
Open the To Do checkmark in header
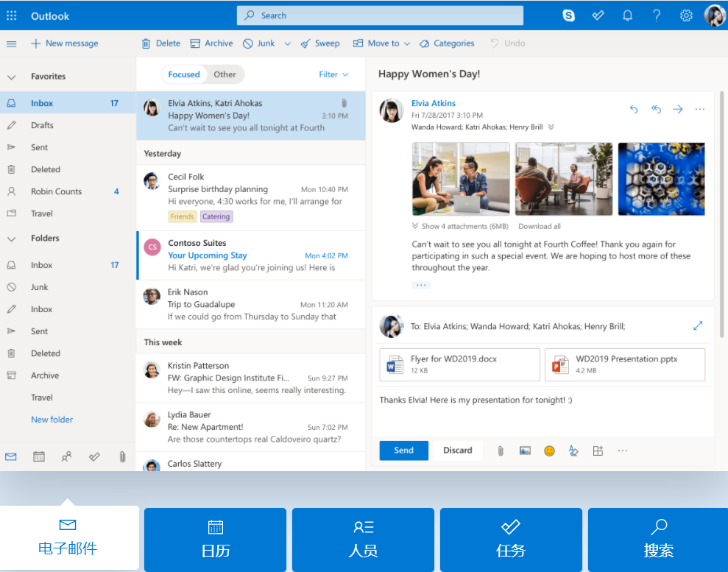pos(598,15)
